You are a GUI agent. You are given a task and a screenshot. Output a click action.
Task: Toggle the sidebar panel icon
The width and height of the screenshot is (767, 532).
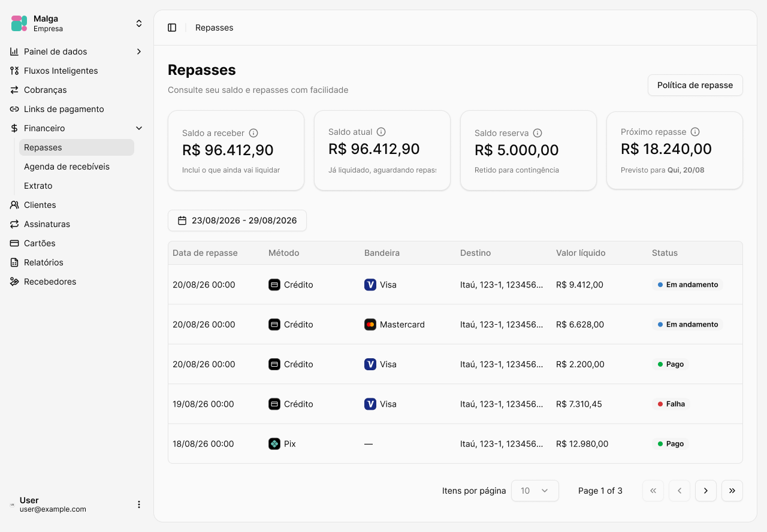(x=172, y=28)
